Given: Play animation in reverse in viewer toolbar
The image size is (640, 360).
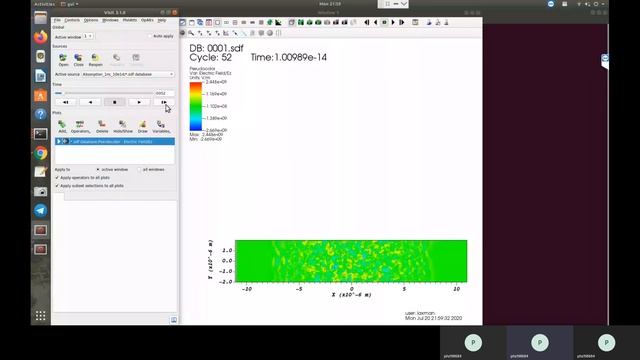Looking at the screenshot, I should 376,22.
